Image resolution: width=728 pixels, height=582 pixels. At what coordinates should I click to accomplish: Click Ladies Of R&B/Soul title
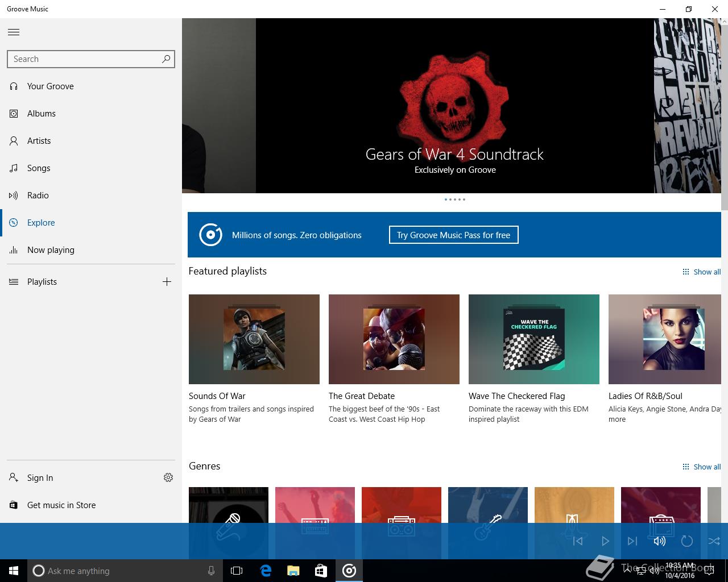coord(646,396)
